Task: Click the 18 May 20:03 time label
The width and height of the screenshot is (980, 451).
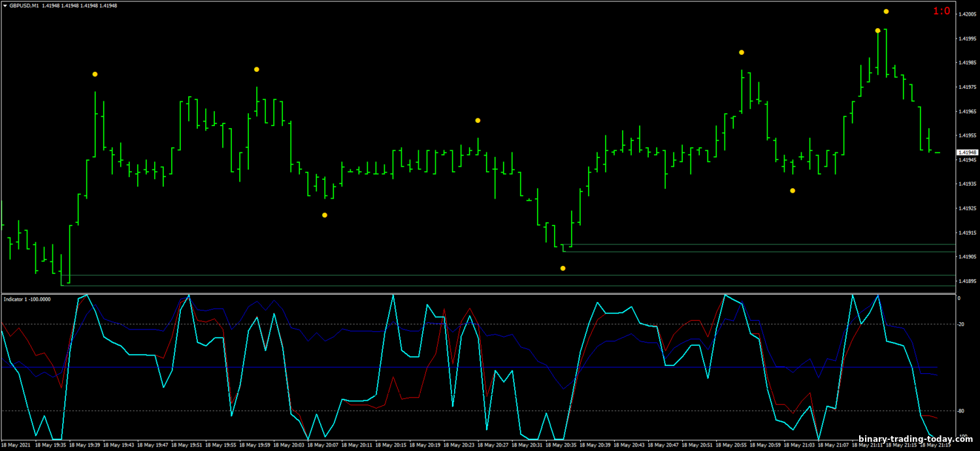Action: tap(288, 444)
